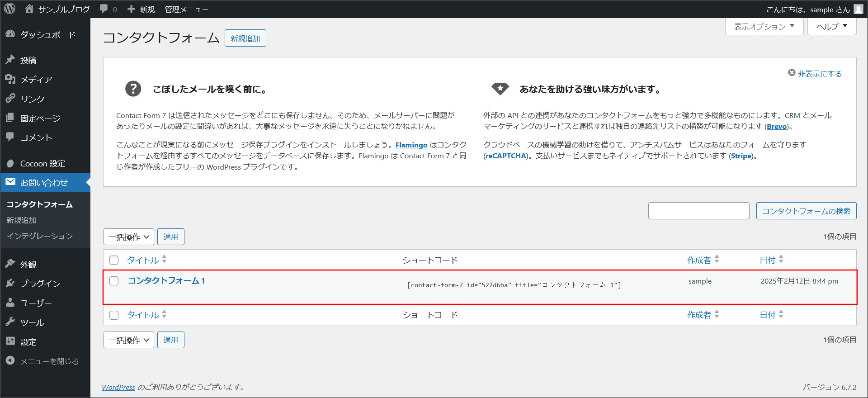Screen dimensions: 868x398
Task: Click the user avatar in top bar
Action: [x=858, y=9]
